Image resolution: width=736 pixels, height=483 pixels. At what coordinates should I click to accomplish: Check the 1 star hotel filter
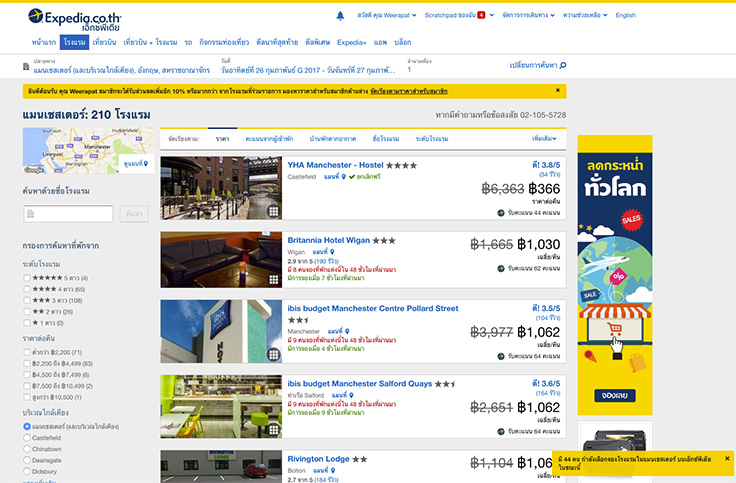pyautogui.click(x=27, y=323)
